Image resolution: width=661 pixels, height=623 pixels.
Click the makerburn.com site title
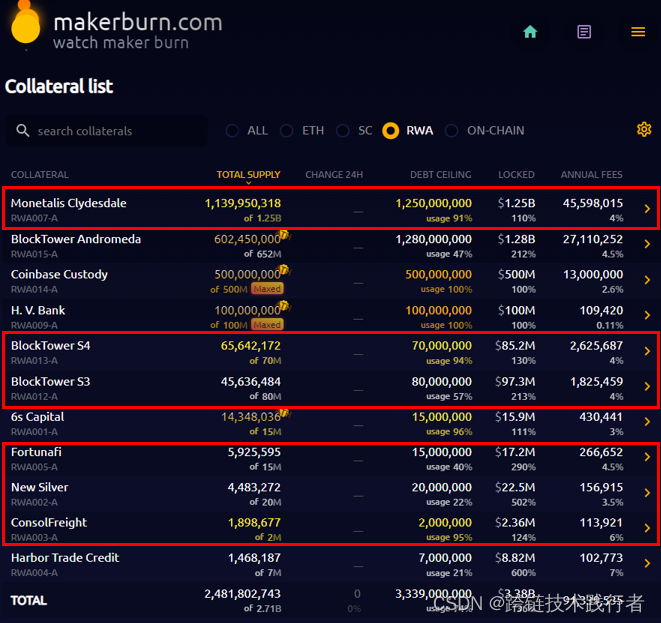[138, 22]
